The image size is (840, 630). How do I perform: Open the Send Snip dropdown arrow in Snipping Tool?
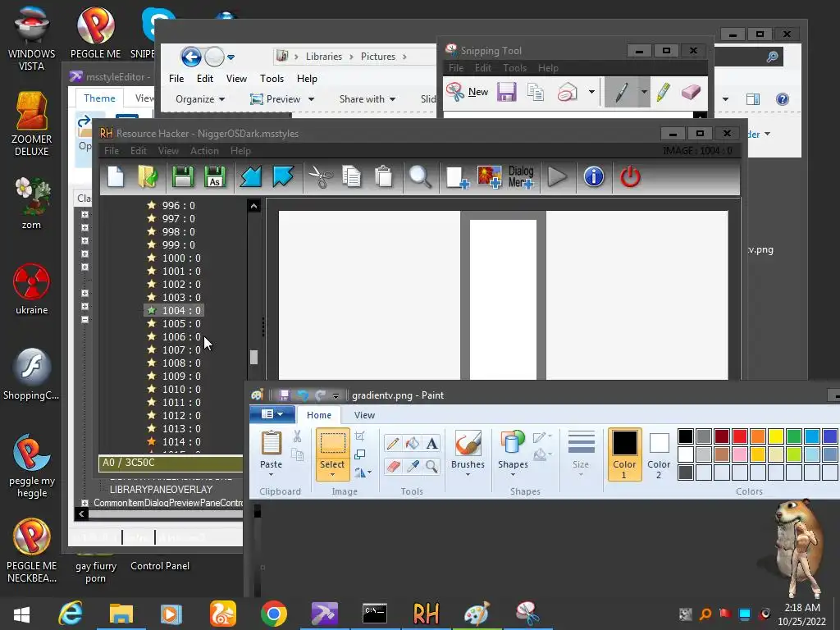pyautogui.click(x=591, y=92)
